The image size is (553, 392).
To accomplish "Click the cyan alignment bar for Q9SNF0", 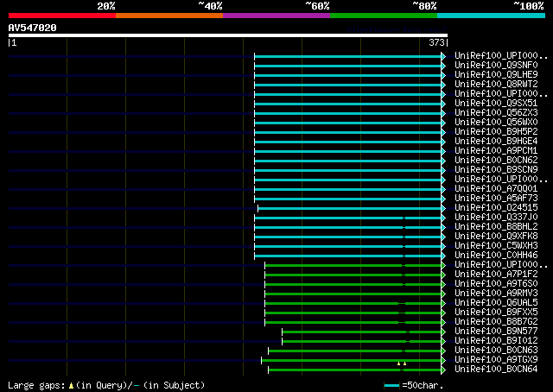I will (x=347, y=66).
